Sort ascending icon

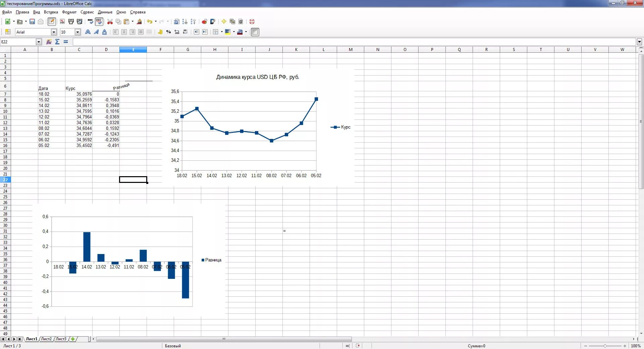point(185,21)
